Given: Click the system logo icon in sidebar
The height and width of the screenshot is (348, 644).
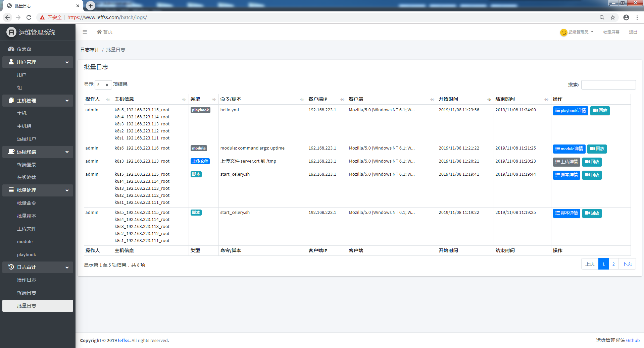Looking at the screenshot, I should (x=11, y=32).
